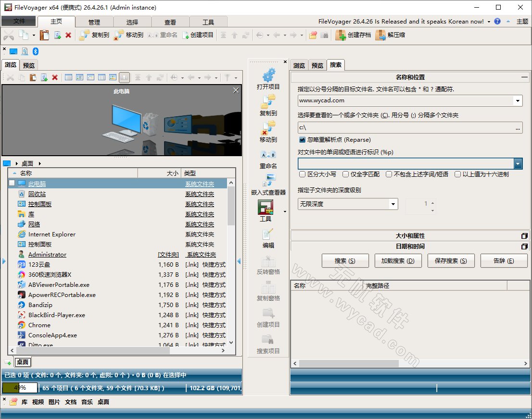Open the 打开项目 icon in center panel

tap(268, 78)
